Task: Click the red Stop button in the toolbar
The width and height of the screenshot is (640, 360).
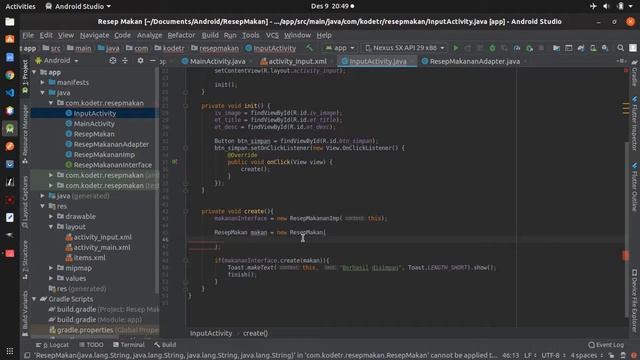Action: point(541,48)
